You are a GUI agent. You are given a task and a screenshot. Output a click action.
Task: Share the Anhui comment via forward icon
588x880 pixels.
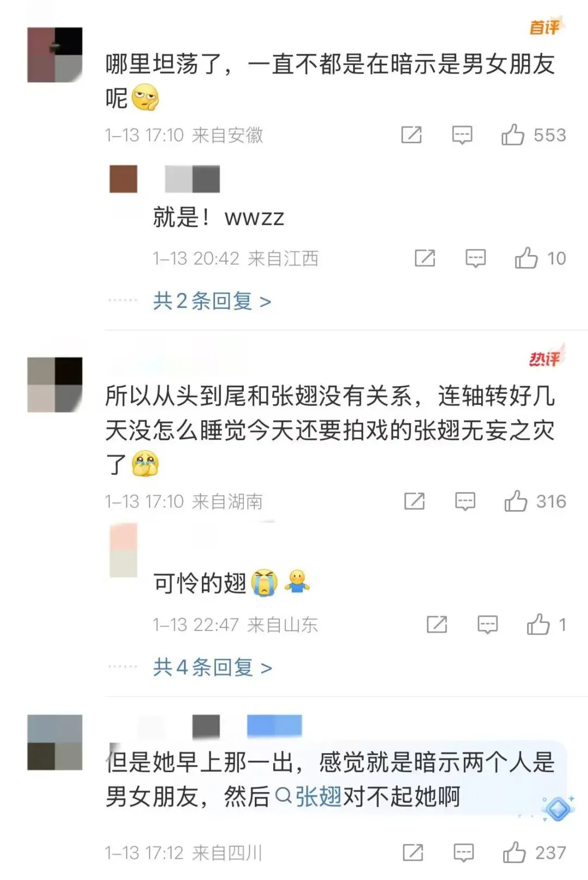(x=412, y=135)
